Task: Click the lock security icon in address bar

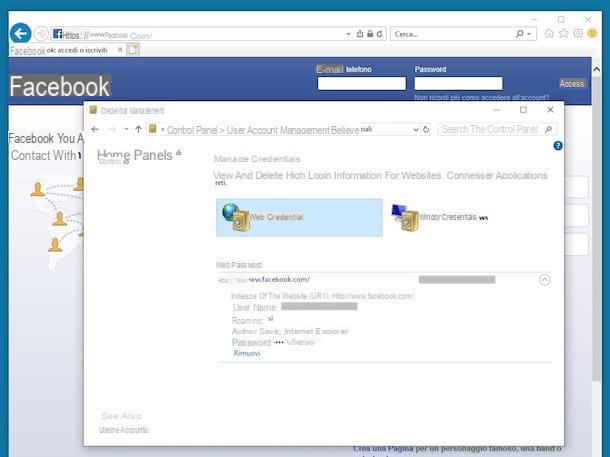Action: (370, 34)
